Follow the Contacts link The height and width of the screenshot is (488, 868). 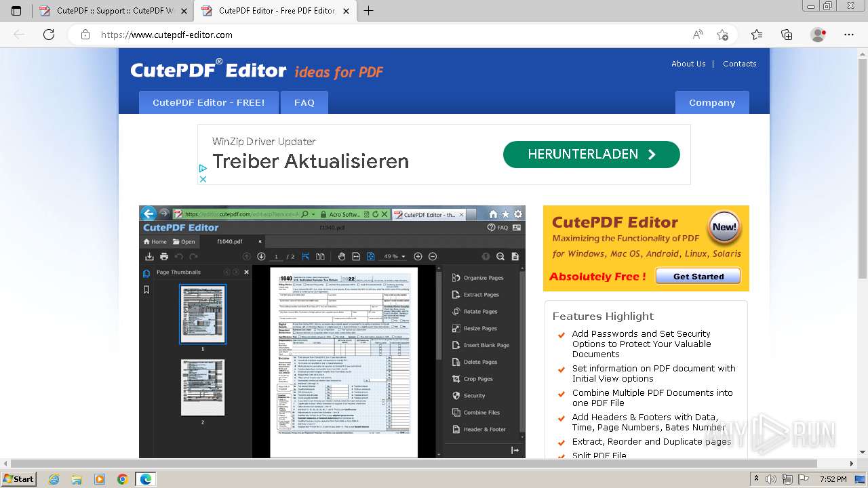[x=739, y=64]
